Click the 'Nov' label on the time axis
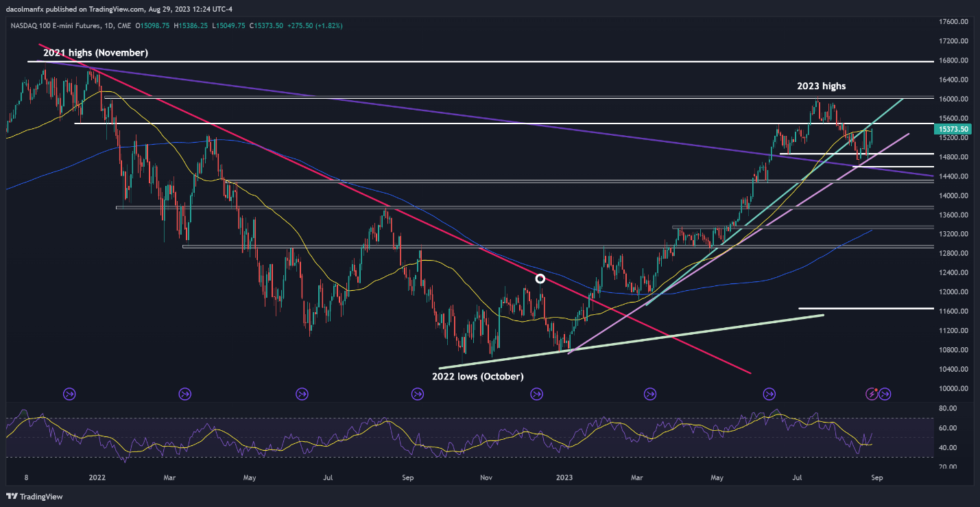Screen dimensions: 980x507 click(x=486, y=476)
